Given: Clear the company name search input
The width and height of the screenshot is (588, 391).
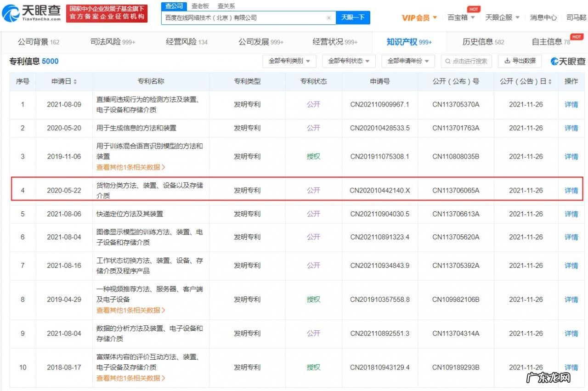Looking at the screenshot, I should tap(329, 17).
